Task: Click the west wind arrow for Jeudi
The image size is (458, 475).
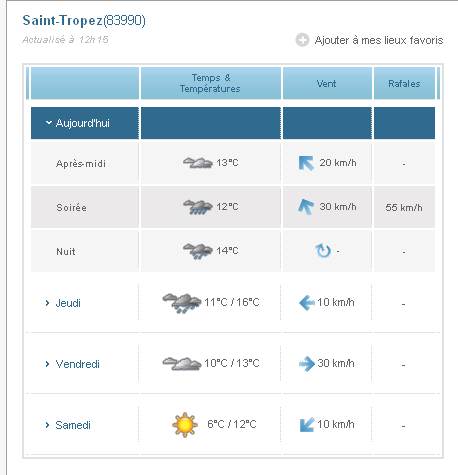Action: pyautogui.click(x=307, y=303)
